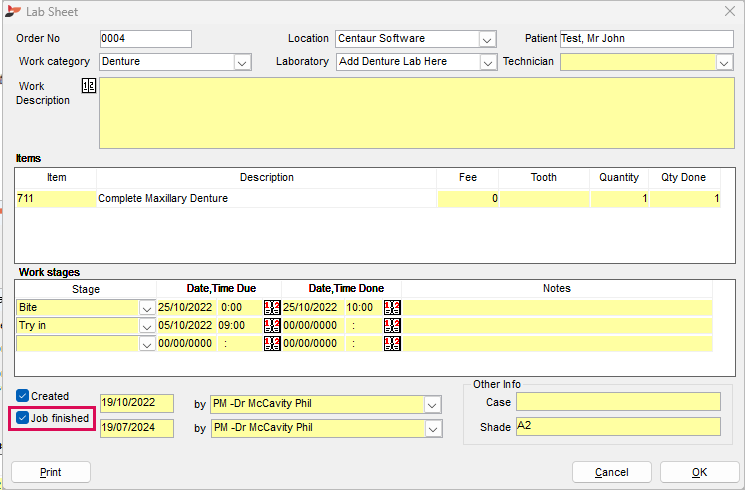This screenshot has height=490, width=745.
Task: Open the date picker for Bite due date
Action: (x=272, y=307)
